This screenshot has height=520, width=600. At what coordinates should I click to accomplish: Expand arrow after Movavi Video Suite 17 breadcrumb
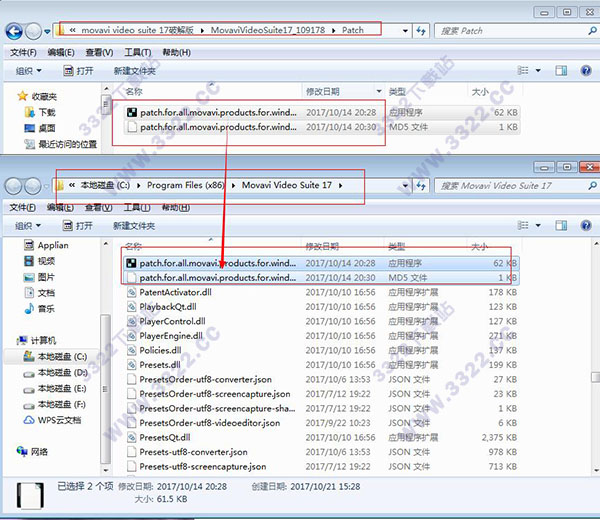click(x=340, y=186)
